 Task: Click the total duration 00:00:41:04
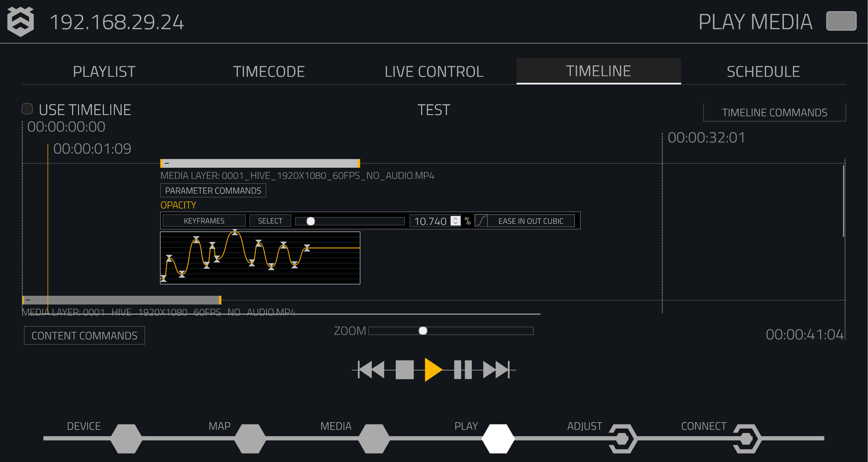(805, 334)
